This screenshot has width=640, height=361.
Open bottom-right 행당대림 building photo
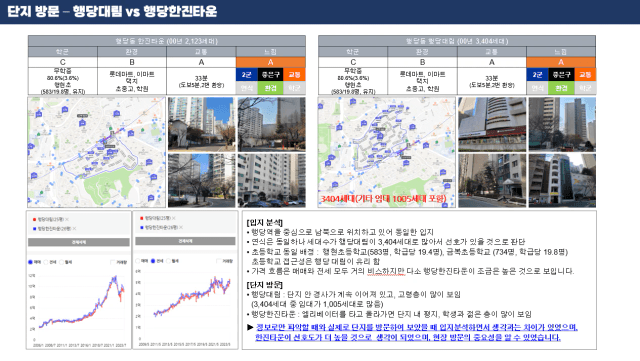coord(562,180)
